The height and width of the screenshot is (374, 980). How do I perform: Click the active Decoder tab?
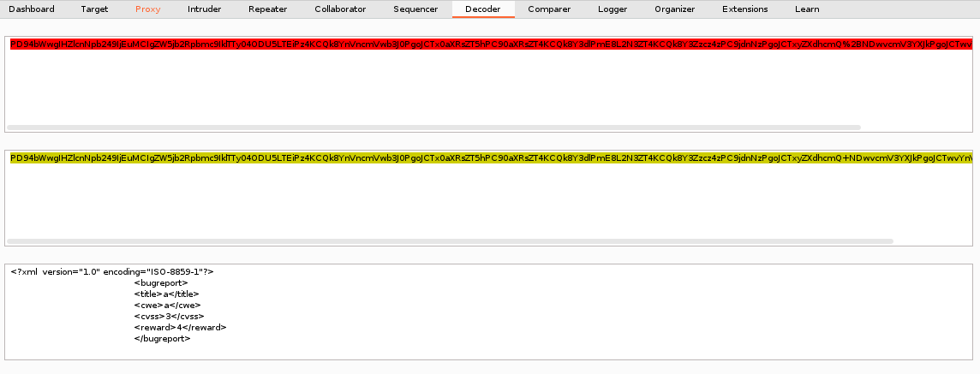[483, 9]
